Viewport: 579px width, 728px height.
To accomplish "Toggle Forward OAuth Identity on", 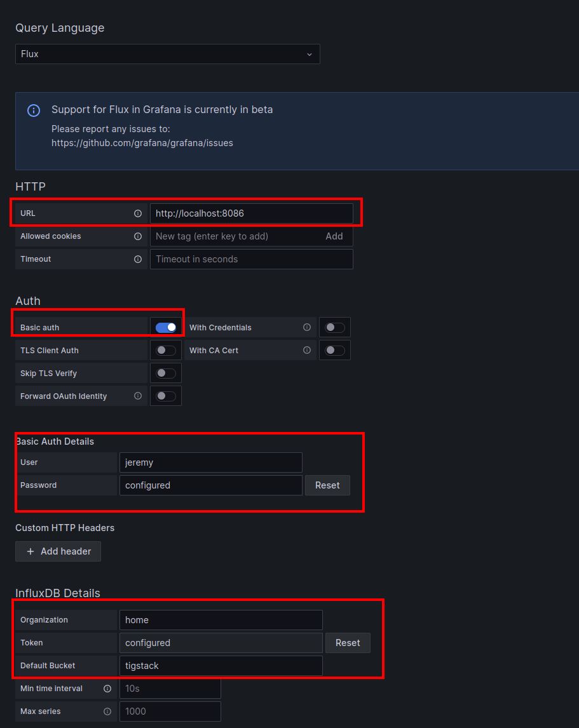I will pyautogui.click(x=165, y=395).
